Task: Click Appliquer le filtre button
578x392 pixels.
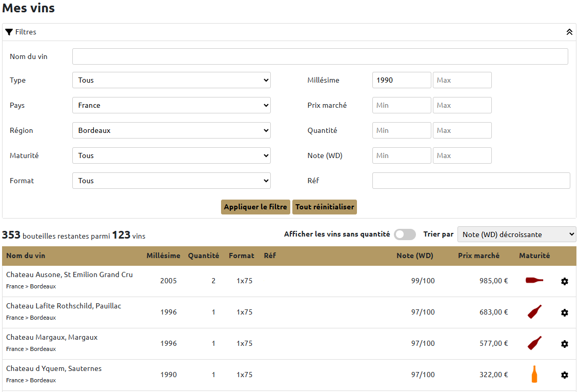Action: [255, 207]
